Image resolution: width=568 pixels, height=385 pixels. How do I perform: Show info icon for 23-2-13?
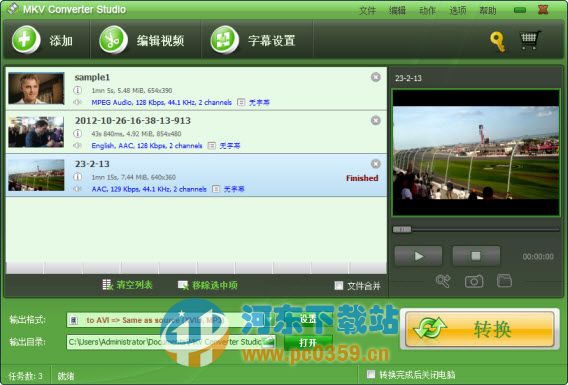(78, 177)
